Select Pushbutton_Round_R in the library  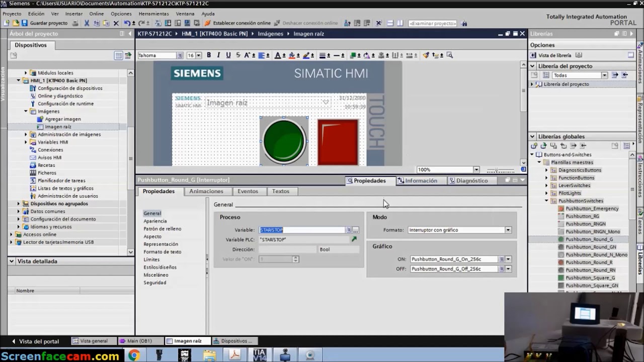589,262
